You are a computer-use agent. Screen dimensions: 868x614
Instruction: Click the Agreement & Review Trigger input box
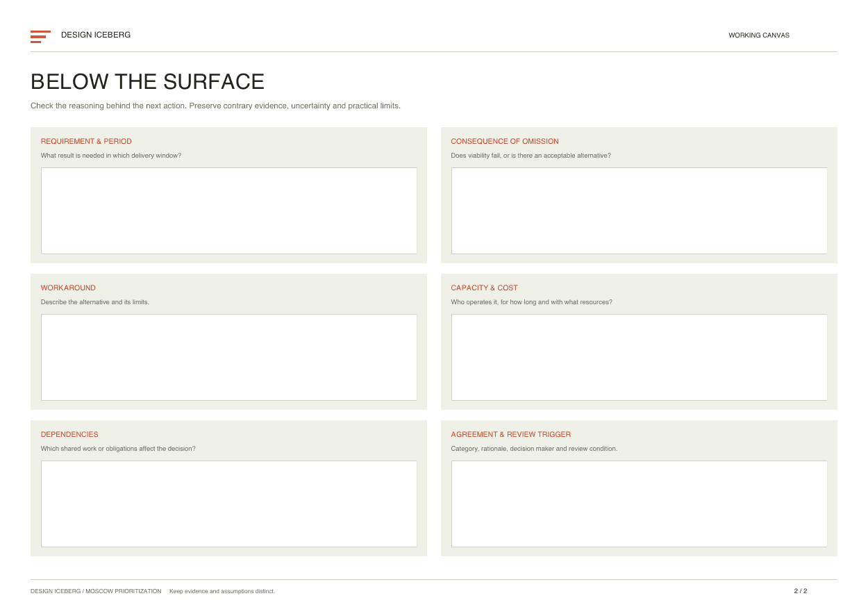(x=640, y=504)
